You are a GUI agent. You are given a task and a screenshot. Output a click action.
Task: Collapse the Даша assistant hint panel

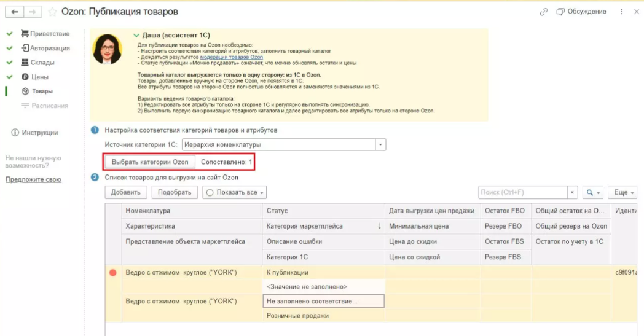[x=136, y=36]
